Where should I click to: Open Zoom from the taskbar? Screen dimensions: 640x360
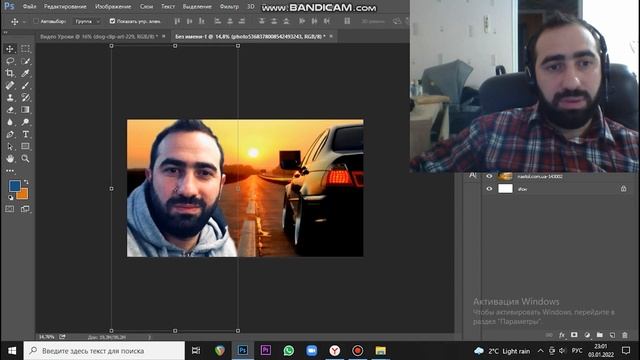tap(311, 351)
